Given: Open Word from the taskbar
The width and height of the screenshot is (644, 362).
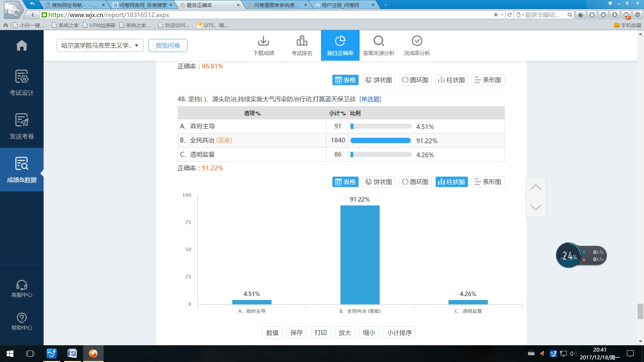Looking at the screenshot, I should 72,354.
